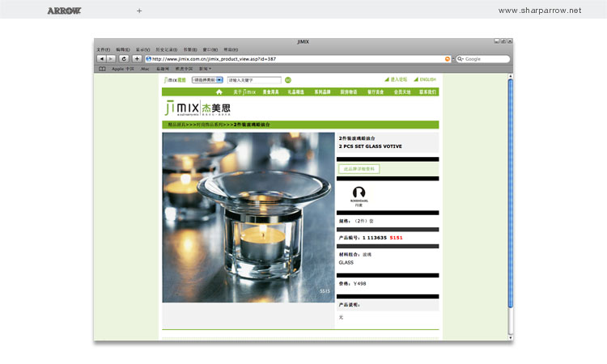Click the material text GLASS

pos(346,262)
